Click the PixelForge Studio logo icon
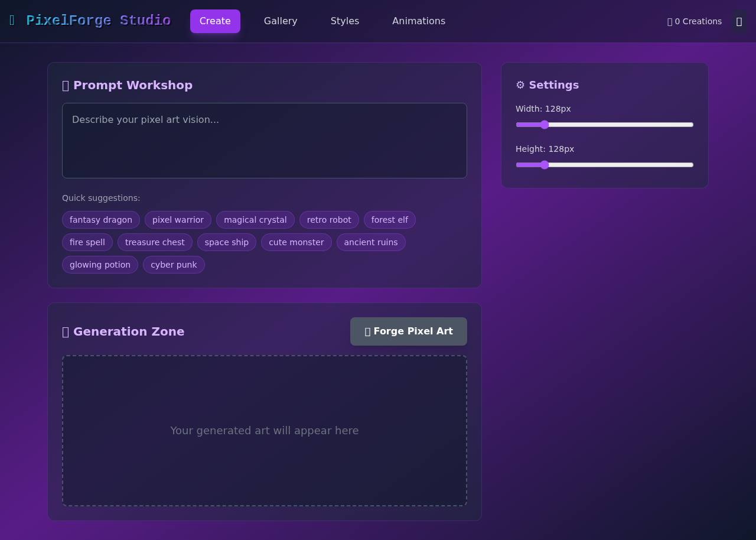 tap(12, 21)
